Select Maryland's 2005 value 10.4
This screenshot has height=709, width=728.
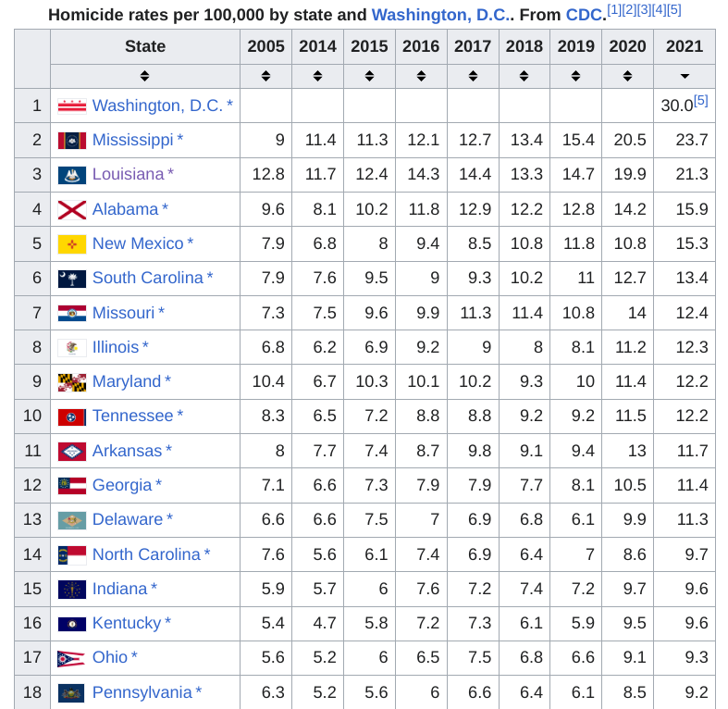(268, 382)
